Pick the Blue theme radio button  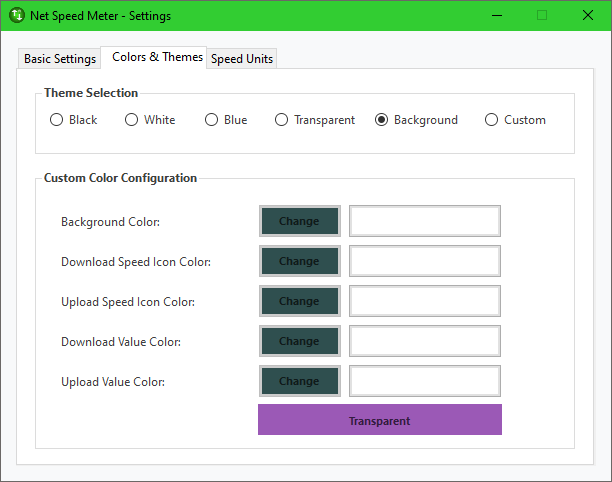point(212,120)
